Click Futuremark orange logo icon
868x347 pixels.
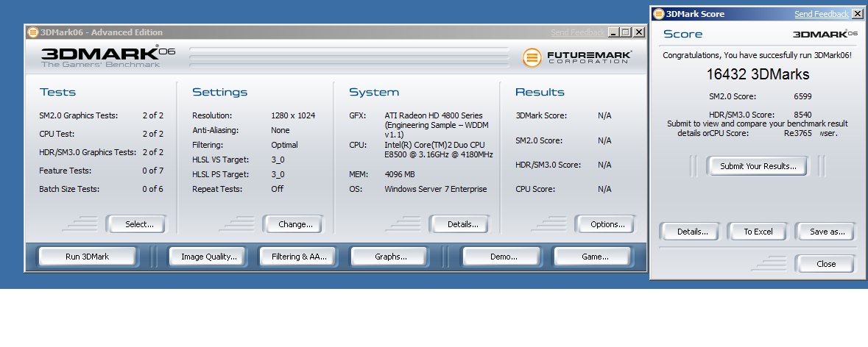click(x=532, y=57)
